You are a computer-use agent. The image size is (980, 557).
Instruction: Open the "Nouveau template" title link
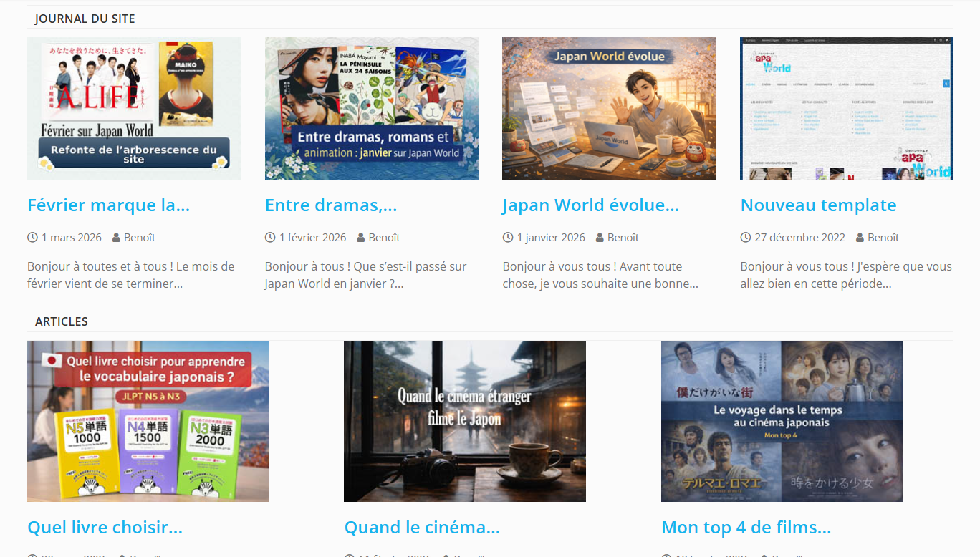point(818,205)
